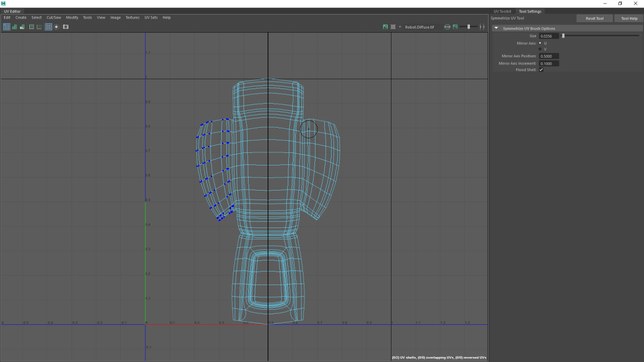Collapse the Symmetrize UV Brush Options section
Image resolution: width=644 pixels, height=362 pixels.
click(497, 28)
